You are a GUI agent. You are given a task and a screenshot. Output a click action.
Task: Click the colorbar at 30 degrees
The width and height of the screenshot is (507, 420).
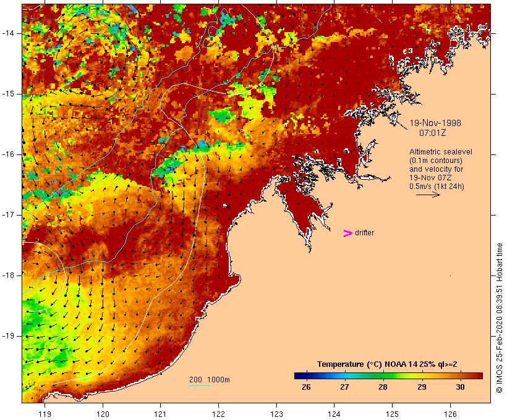(460, 376)
